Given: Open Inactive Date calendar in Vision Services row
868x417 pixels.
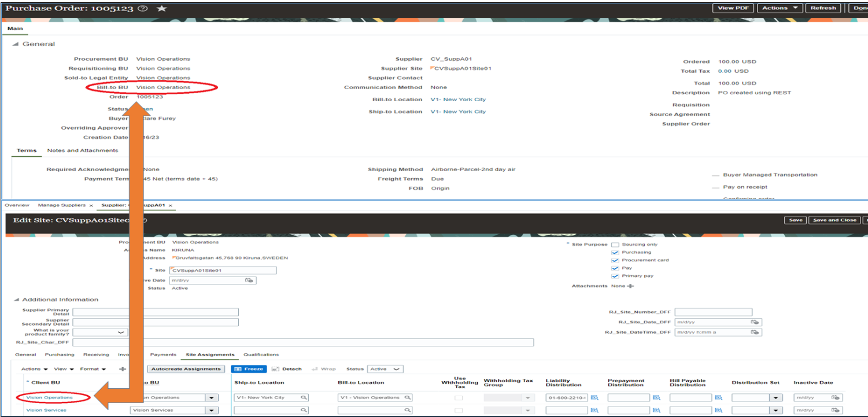Looking at the screenshot, I should [x=835, y=411].
